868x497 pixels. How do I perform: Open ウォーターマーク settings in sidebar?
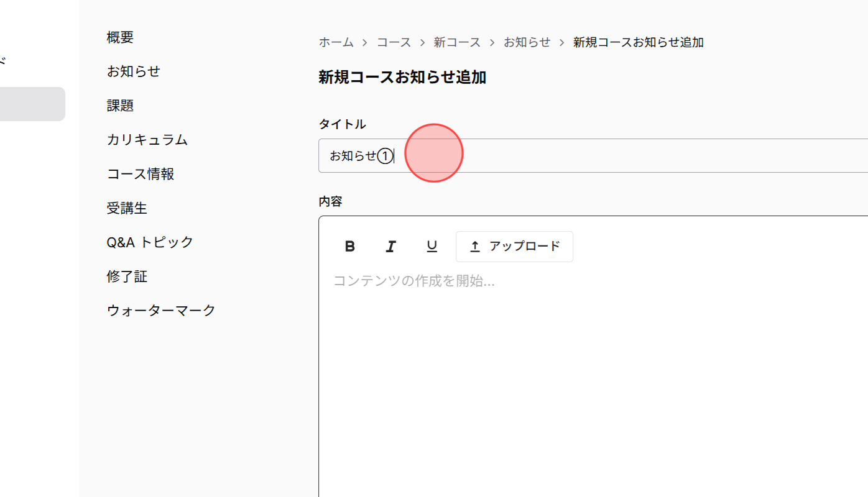(x=161, y=309)
